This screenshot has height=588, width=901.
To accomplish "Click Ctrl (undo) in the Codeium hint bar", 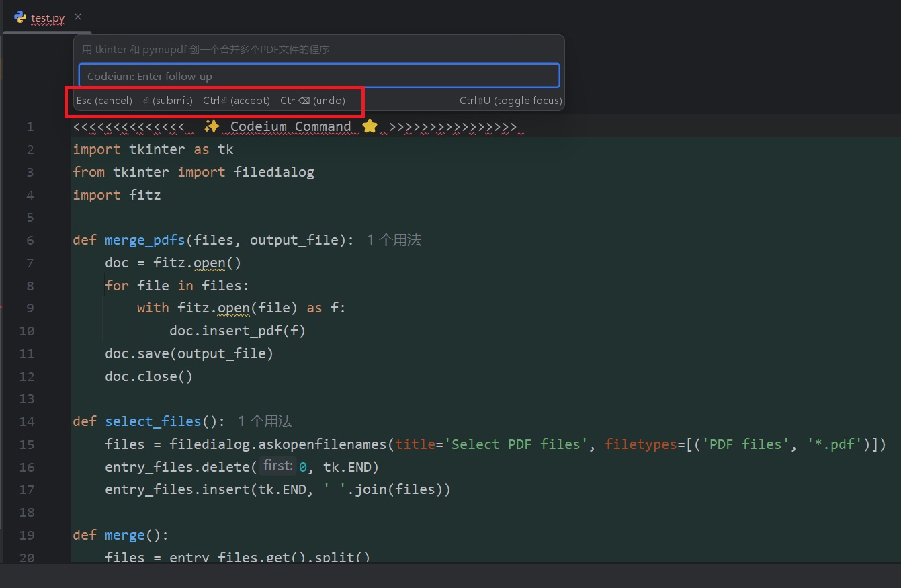I will click(314, 100).
